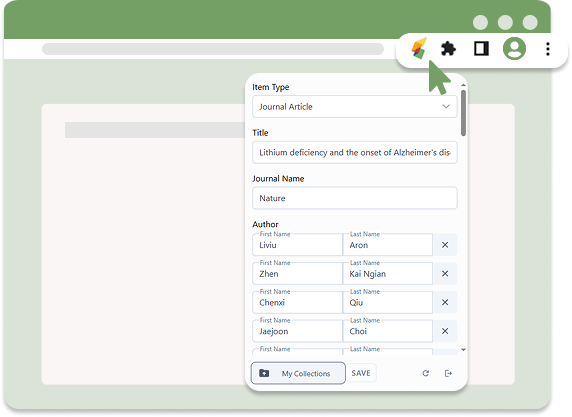Toggle the browser side panel icon
572x417 pixels.
481,49
